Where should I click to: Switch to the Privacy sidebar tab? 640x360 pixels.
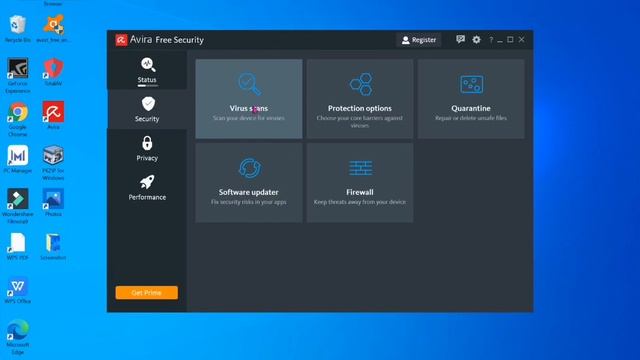147,149
